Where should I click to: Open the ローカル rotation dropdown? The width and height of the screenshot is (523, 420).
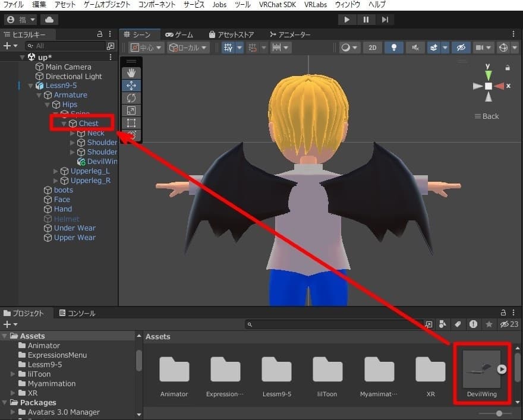[x=188, y=48]
